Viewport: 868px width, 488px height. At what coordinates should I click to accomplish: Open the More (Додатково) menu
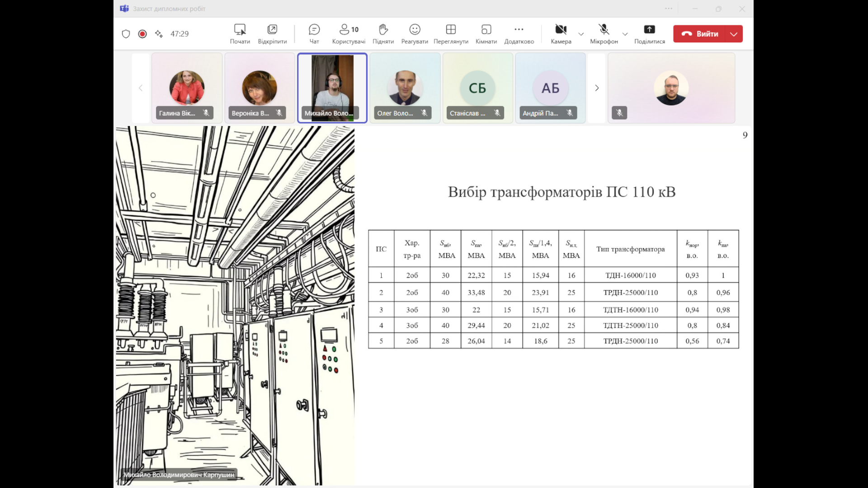tap(519, 33)
